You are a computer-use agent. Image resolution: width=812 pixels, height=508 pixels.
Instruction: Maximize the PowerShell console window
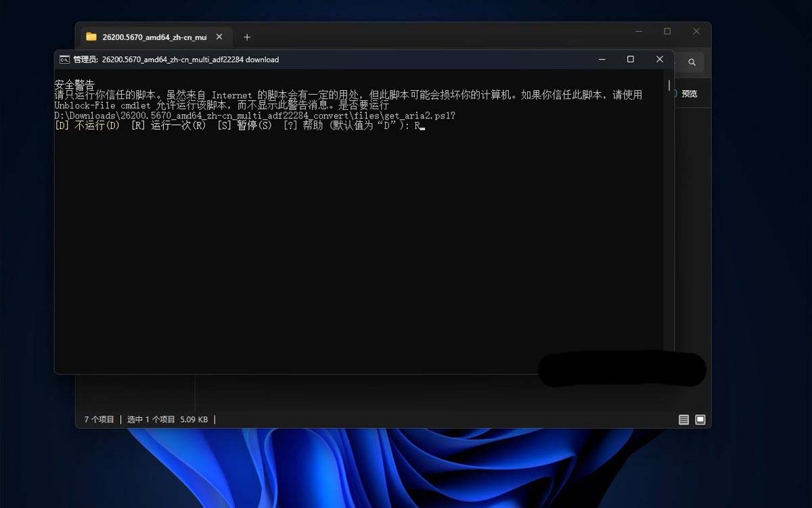pos(630,60)
